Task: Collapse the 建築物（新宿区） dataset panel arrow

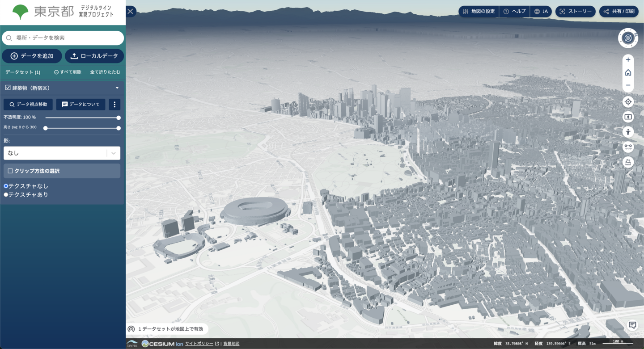Action: [117, 88]
